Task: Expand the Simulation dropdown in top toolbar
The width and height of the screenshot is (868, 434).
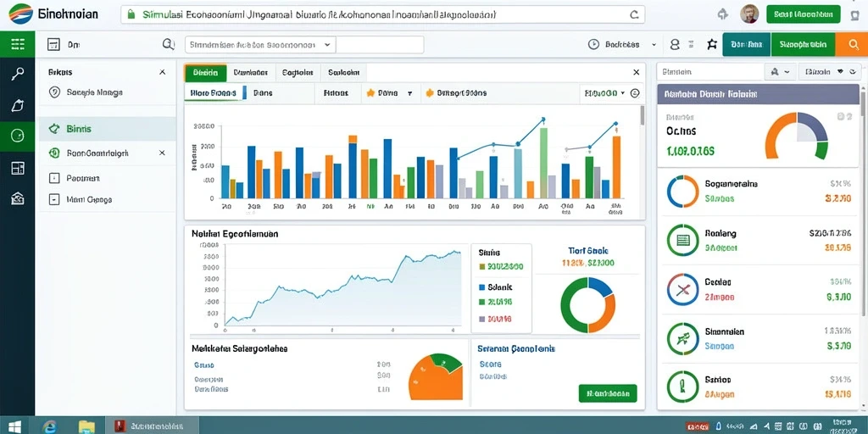Action: point(259,45)
